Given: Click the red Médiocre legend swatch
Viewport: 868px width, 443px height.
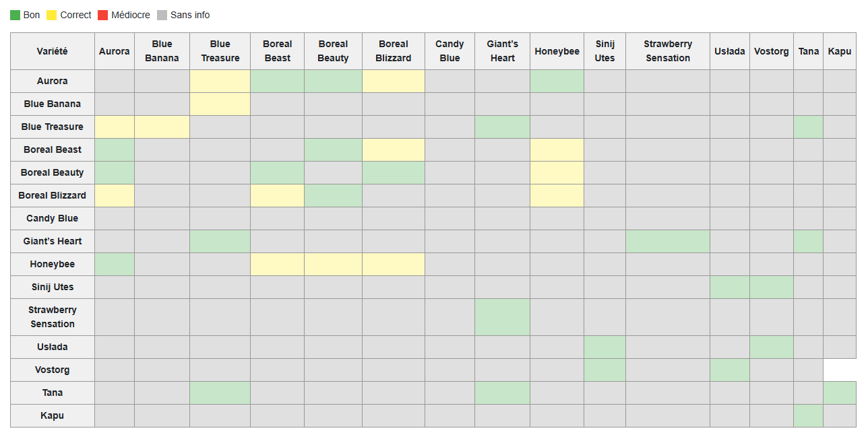Looking at the screenshot, I should tap(102, 15).
